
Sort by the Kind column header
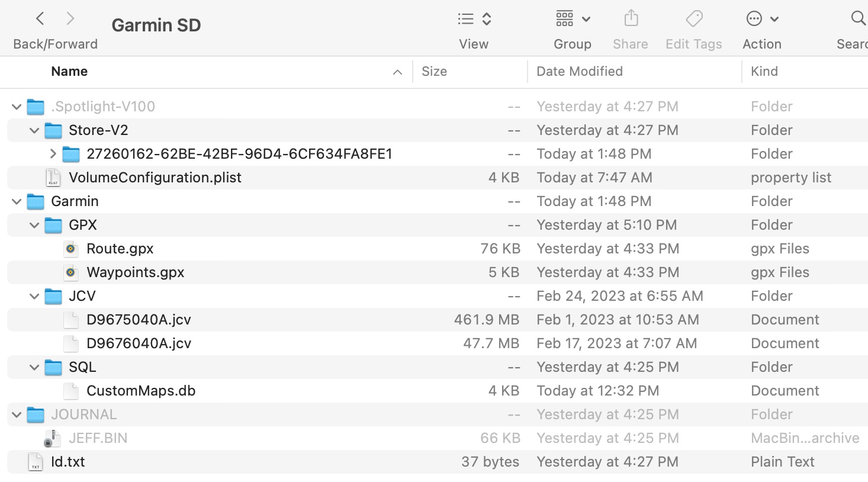pyautogui.click(x=764, y=72)
